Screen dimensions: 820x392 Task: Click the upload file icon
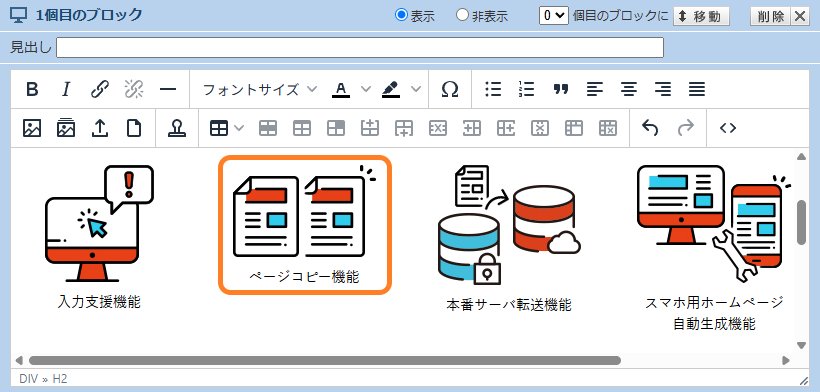[x=100, y=128]
